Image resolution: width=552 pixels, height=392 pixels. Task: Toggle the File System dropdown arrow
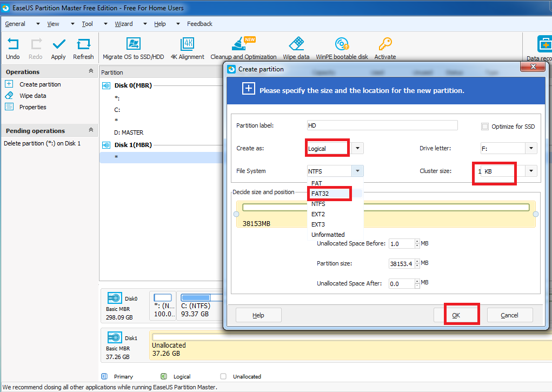point(357,171)
